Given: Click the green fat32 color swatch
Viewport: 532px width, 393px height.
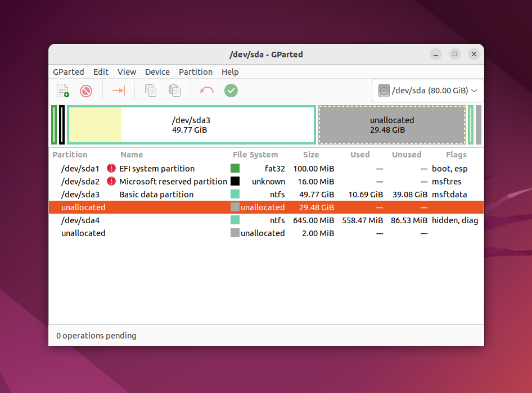Looking at the screenshot, I should 235,168.
